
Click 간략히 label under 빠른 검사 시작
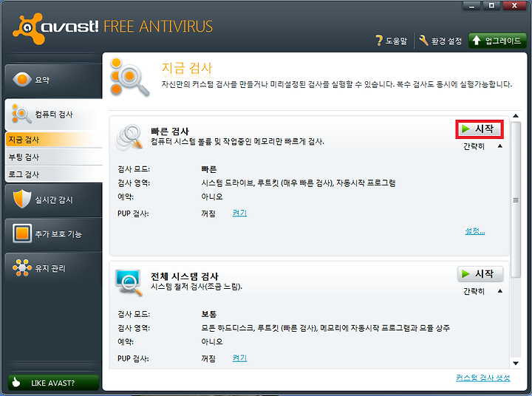[x=474, y=146]
